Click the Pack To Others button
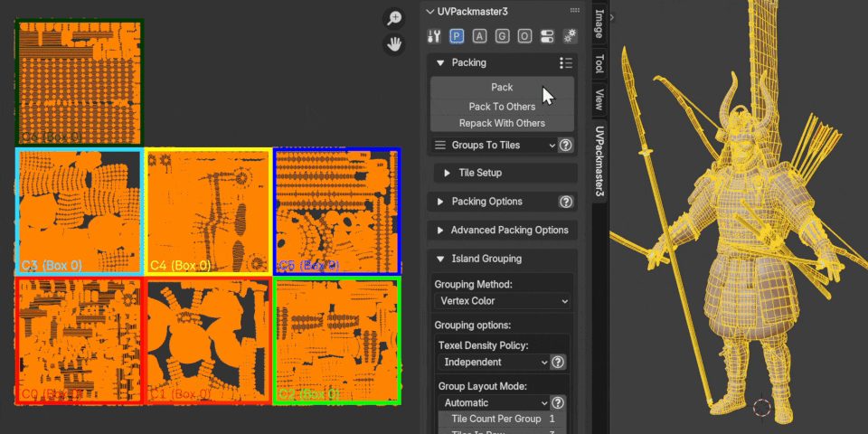 click(x=502, y=107)
